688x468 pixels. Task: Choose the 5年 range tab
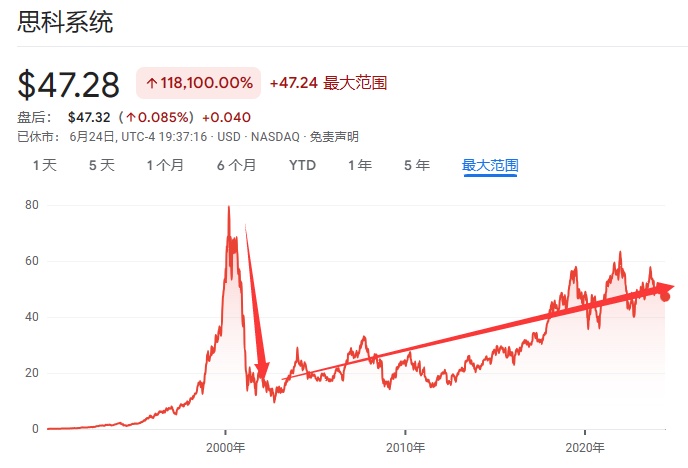coord(417,165)
